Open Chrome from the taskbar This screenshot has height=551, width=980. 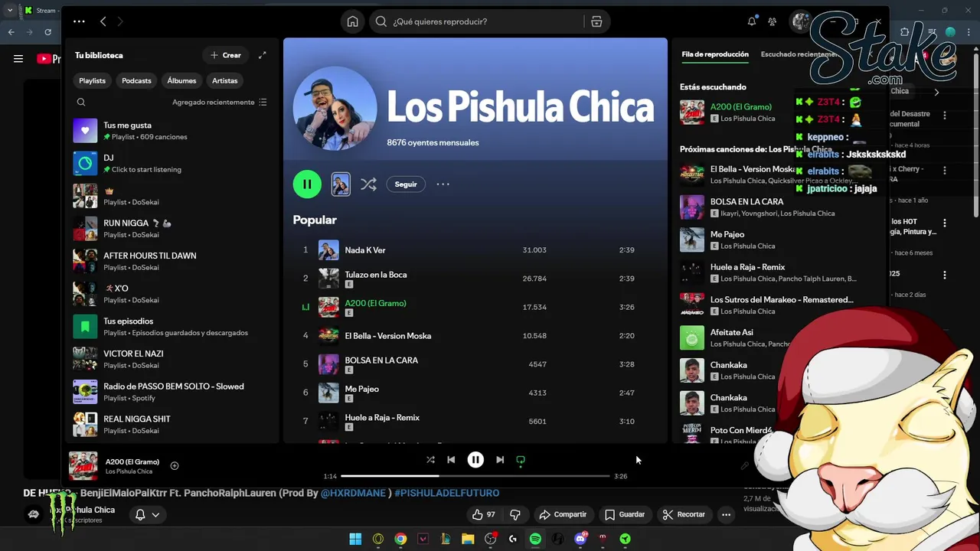tap(400, 539)
